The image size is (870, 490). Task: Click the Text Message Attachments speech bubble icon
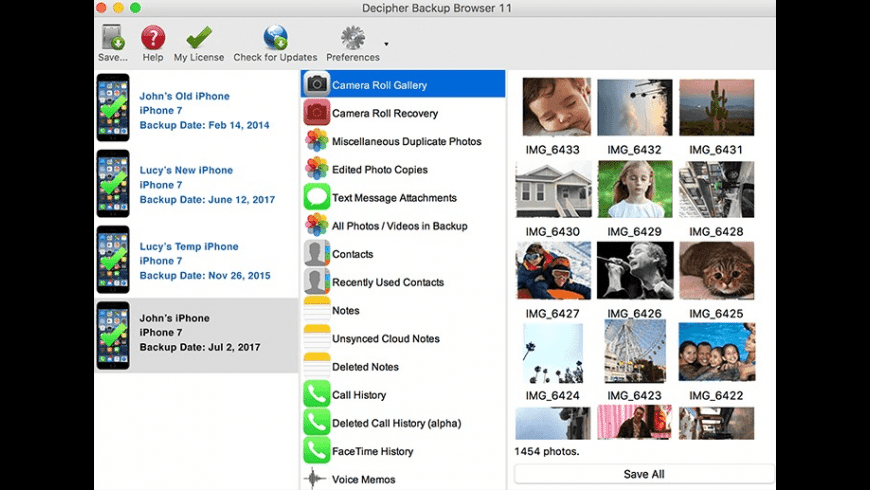[x=317, y=197]
